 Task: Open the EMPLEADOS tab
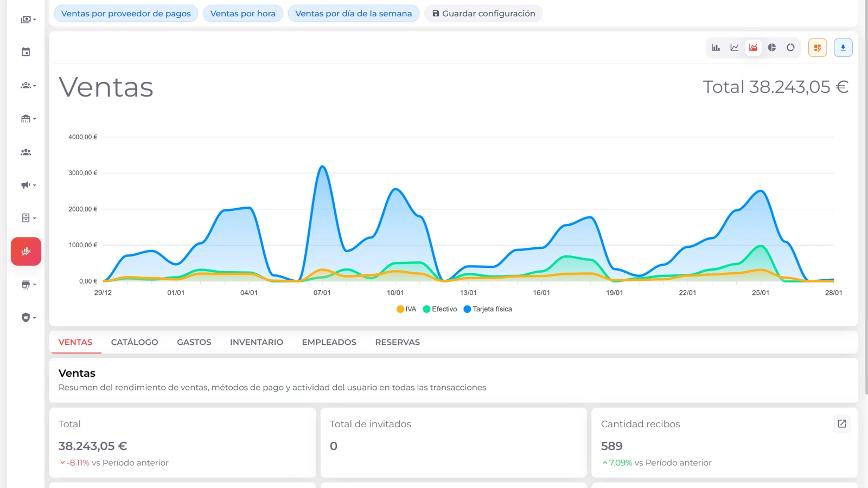pos(329,342)
